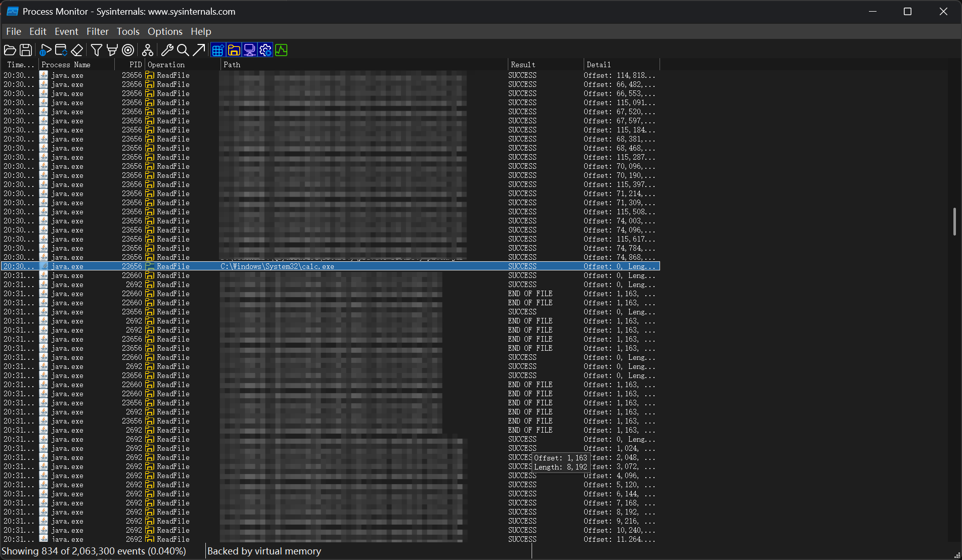Image resolution: width=962 pixels, height=560 pixels.
Task: Select the calc.exe ReadFile row
Action: coord(277,266)
